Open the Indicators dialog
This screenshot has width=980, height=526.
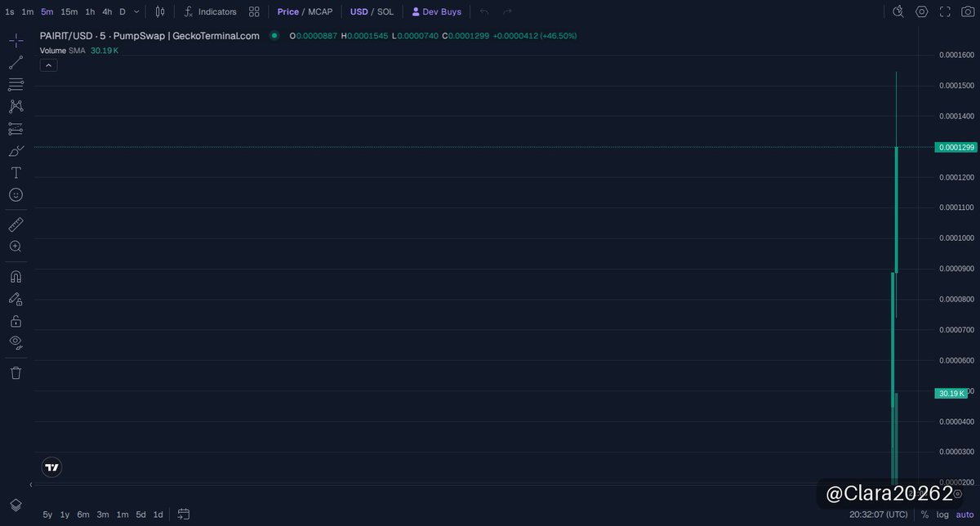[210, 11]
